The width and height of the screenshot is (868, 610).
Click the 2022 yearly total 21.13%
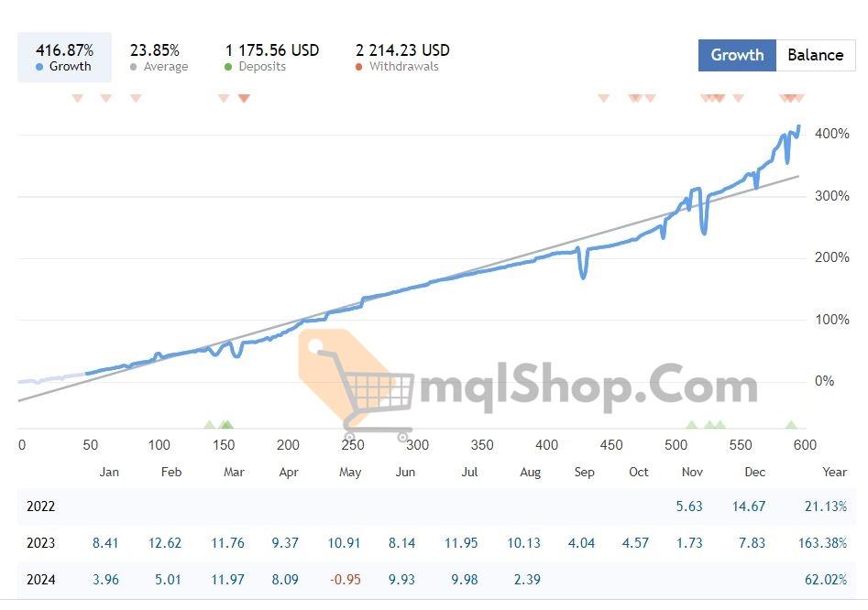tap(822, 507)
